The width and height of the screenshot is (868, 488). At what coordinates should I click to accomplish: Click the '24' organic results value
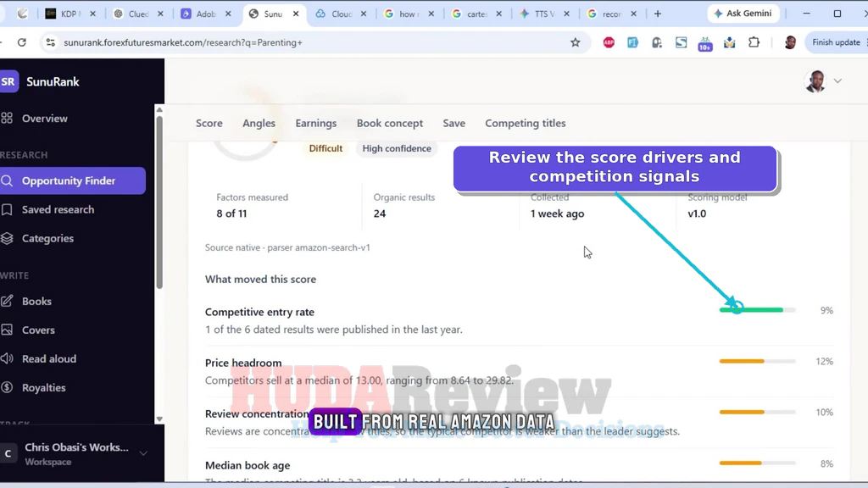pyautogui.click(x=379, y=213)
